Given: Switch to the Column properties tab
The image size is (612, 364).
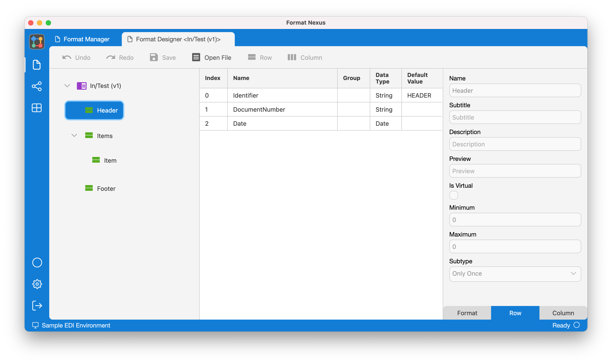Looking at the screenshot, I should pyautogui.click(x=563, y=313).
